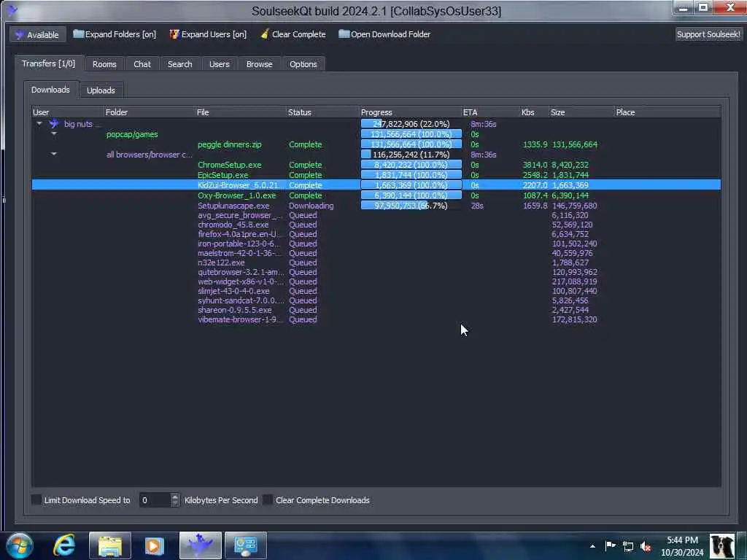Click the Available status bird icon

pyautogui.click(x=20, y=35)
